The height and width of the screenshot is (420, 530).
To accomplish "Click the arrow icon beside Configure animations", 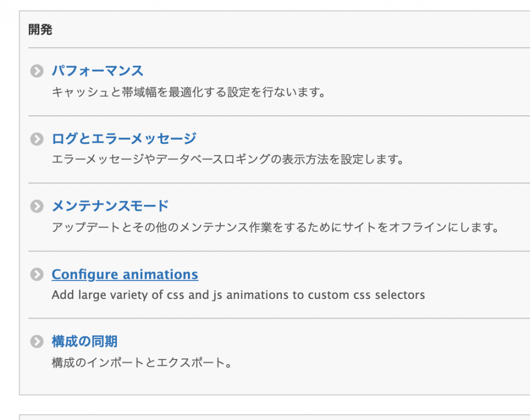I will [36, 275].
